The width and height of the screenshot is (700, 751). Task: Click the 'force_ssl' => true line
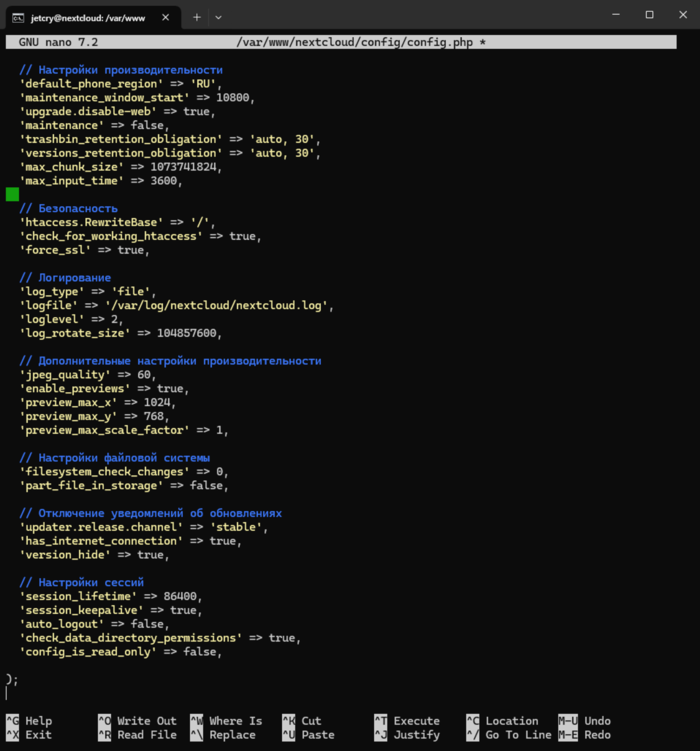pyautogui.click(x=85, y=250)
